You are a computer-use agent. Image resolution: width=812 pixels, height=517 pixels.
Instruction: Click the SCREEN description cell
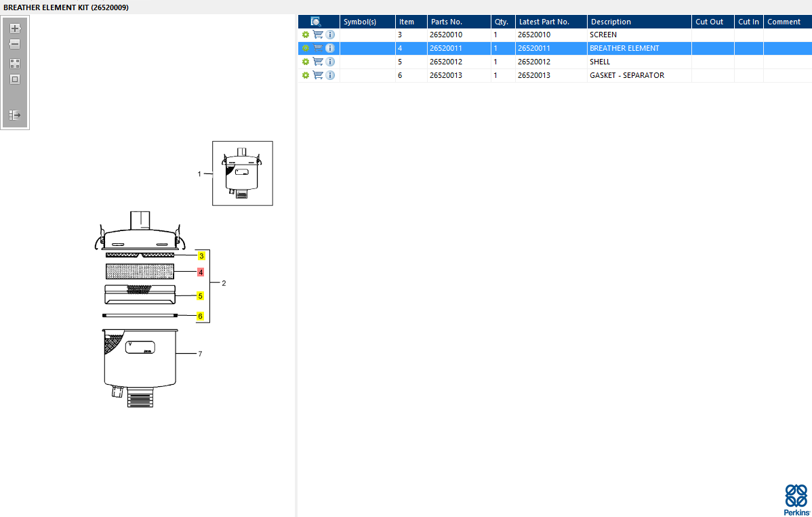[640, 35]
